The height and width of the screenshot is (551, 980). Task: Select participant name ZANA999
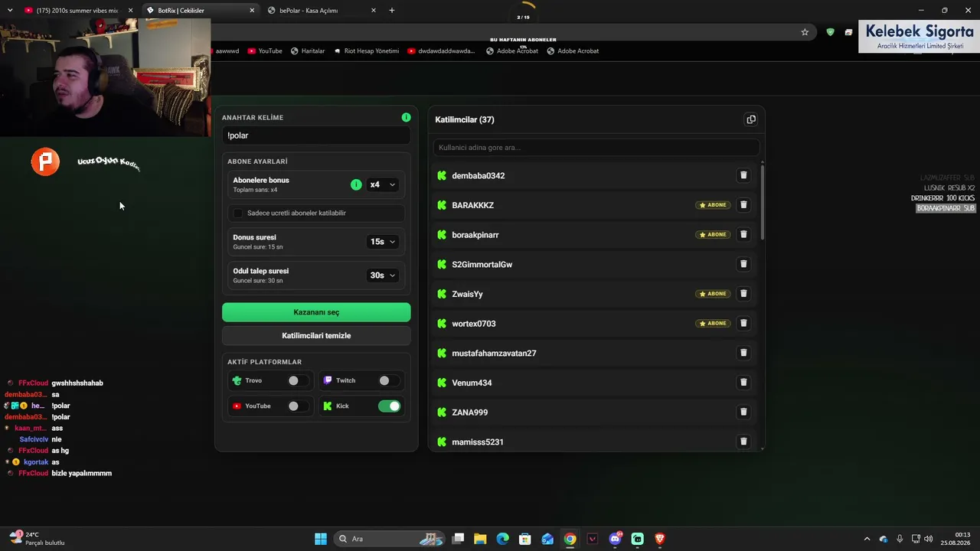click(x=469, y=412)
